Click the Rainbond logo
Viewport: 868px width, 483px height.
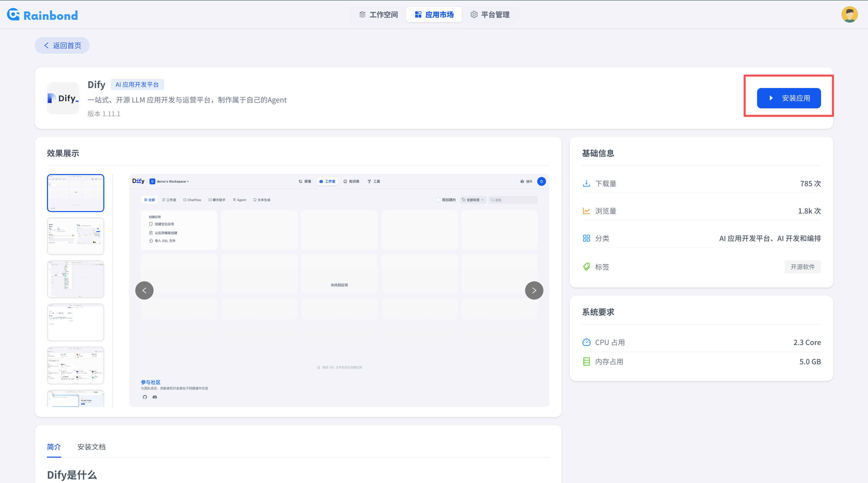point(42,15)
